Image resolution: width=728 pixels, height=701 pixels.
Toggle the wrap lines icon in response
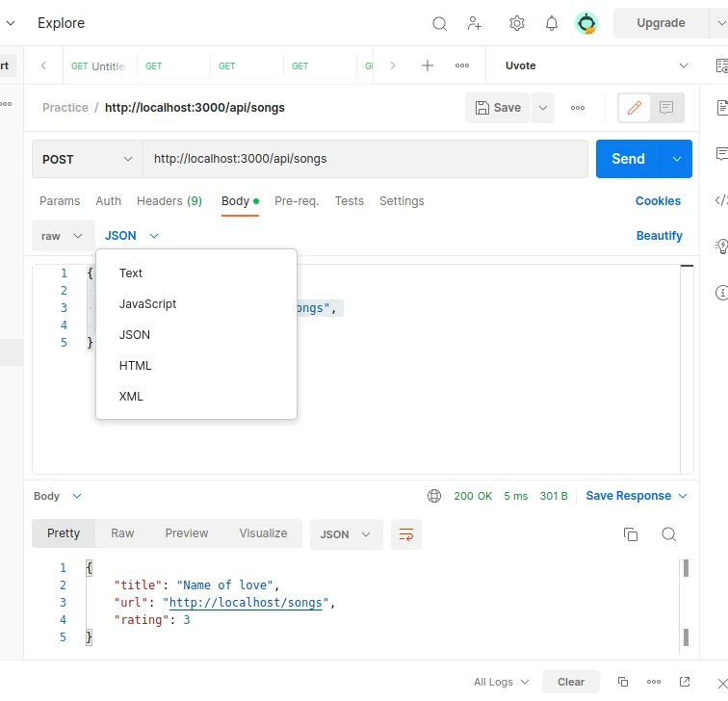pos(406,534)
